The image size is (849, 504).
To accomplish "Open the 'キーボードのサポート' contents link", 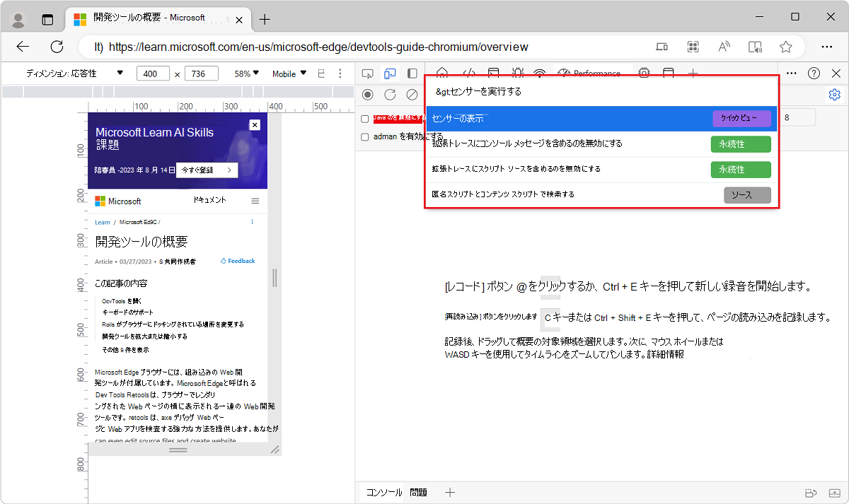I will pos(127,312).
